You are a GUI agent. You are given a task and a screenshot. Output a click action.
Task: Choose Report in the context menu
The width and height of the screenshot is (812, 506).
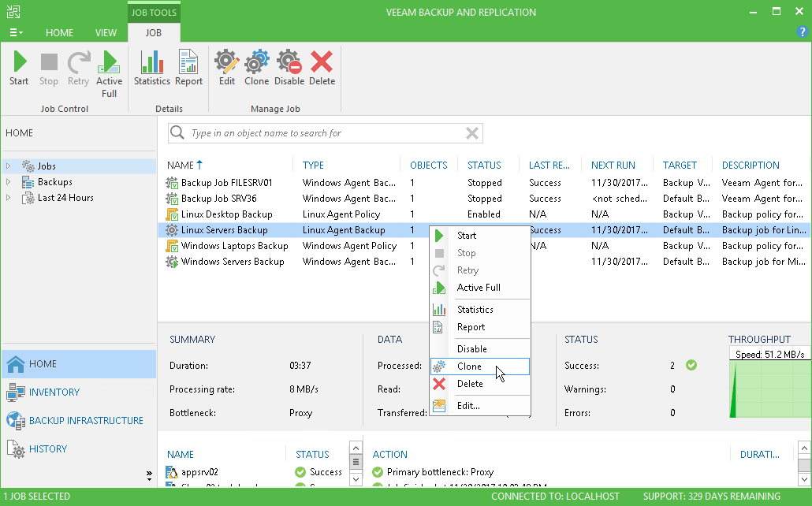click(x=480, y=327)
